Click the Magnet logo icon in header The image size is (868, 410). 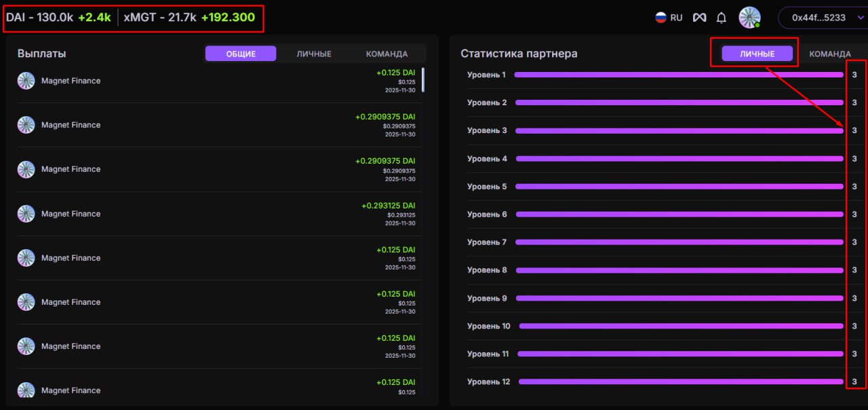point(699,18)
